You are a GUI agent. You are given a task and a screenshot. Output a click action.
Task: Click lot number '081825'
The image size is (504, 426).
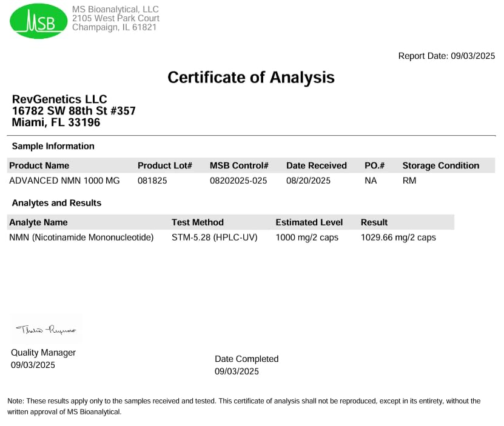point(152,181)
